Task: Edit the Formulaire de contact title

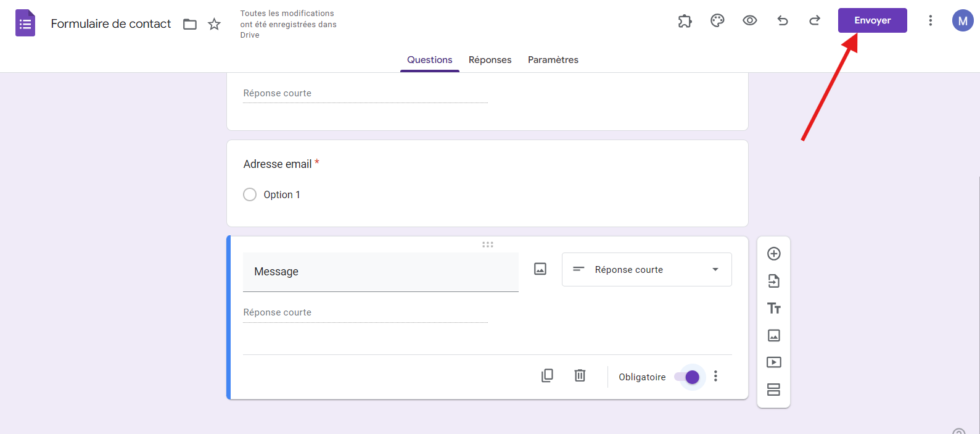Action: [x=111, y=23]
